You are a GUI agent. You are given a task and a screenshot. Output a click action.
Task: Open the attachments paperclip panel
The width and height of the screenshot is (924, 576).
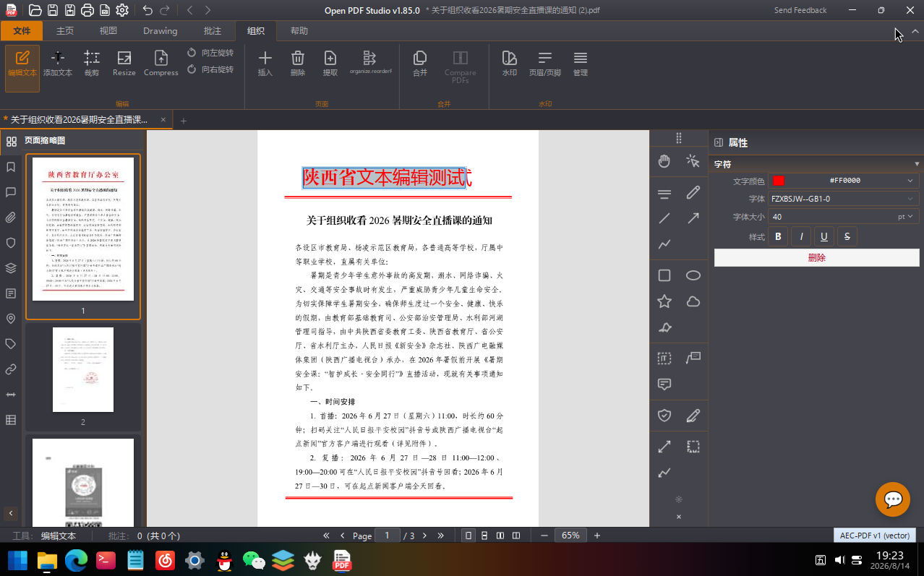coord(11,218)
